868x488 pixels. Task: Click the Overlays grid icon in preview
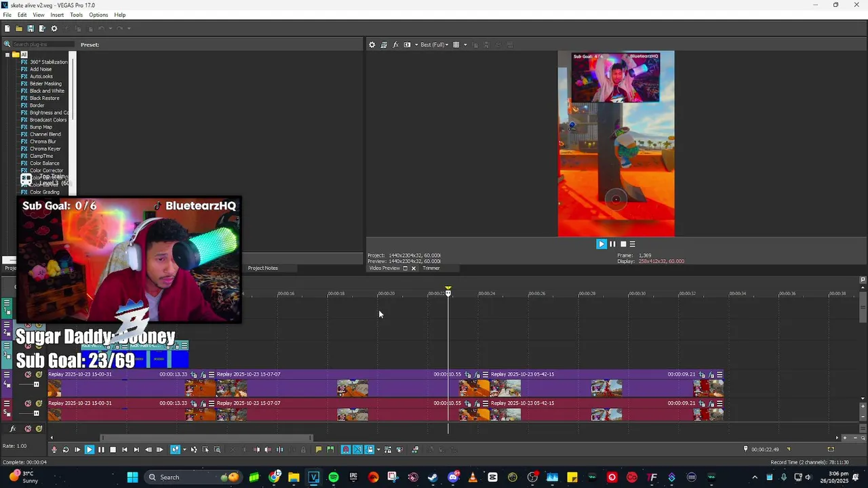(456, 45)
